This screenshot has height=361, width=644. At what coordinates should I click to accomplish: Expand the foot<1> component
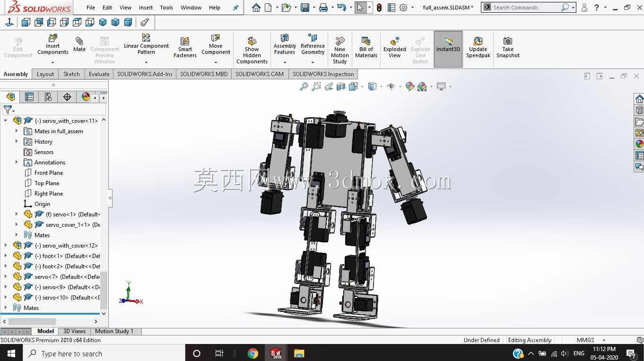point(6,256)
